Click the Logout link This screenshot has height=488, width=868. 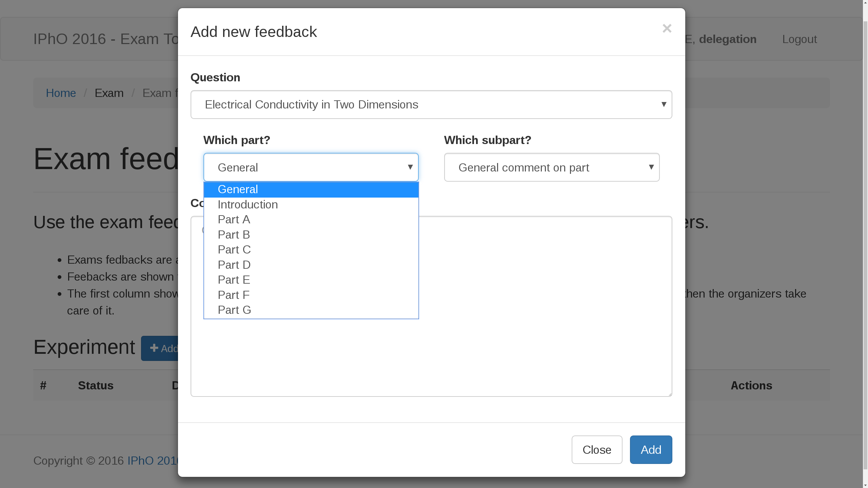[799, 39]
